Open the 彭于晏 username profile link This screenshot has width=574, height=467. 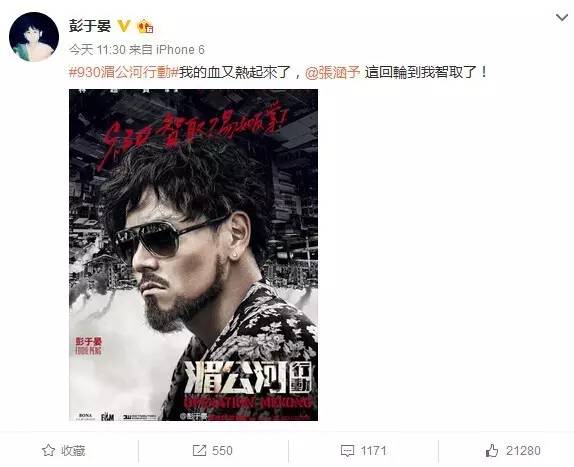pyautogui.click(x=90, y=26)
